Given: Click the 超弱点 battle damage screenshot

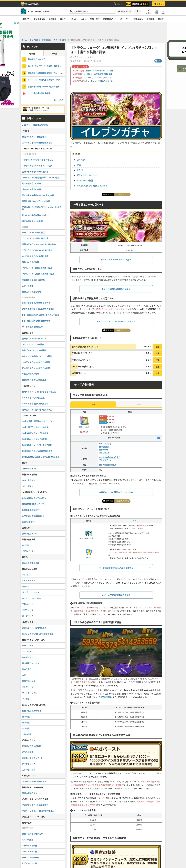Looking at the screenshot, I should (x=116, y=652).
